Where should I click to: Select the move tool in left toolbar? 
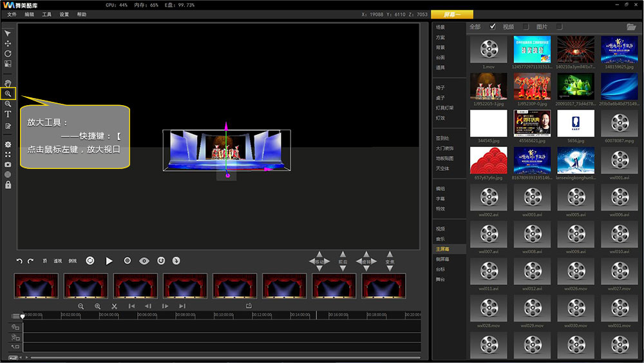(x=8, y=43)
